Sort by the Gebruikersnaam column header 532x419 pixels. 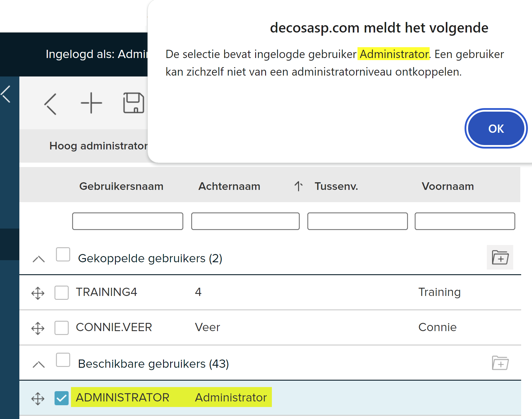coord(121,186)
